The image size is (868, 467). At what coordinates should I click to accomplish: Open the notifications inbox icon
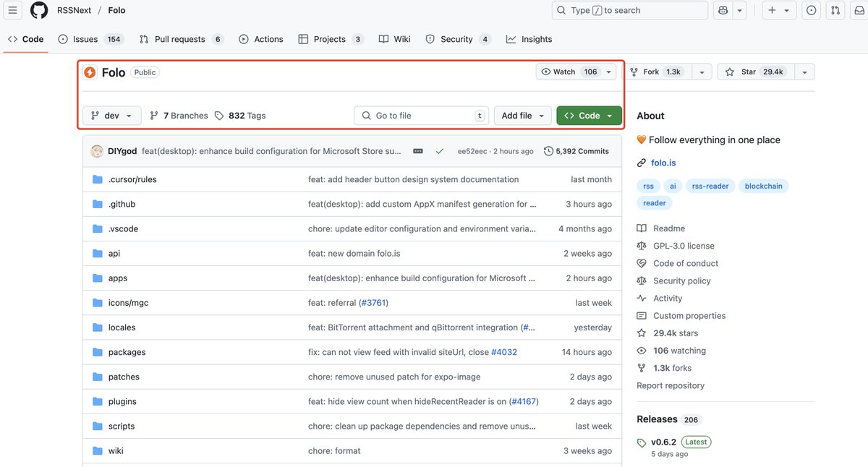[860, 10]
